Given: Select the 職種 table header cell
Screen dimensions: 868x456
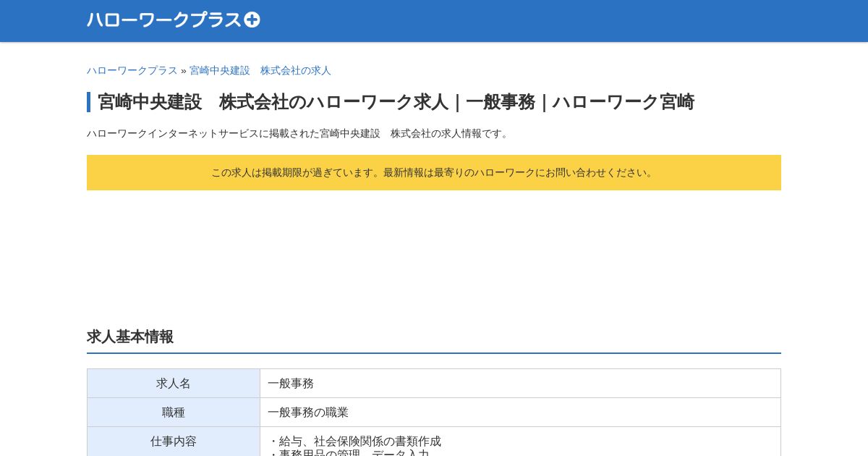Looking at the screenshot, I should 174,413.
